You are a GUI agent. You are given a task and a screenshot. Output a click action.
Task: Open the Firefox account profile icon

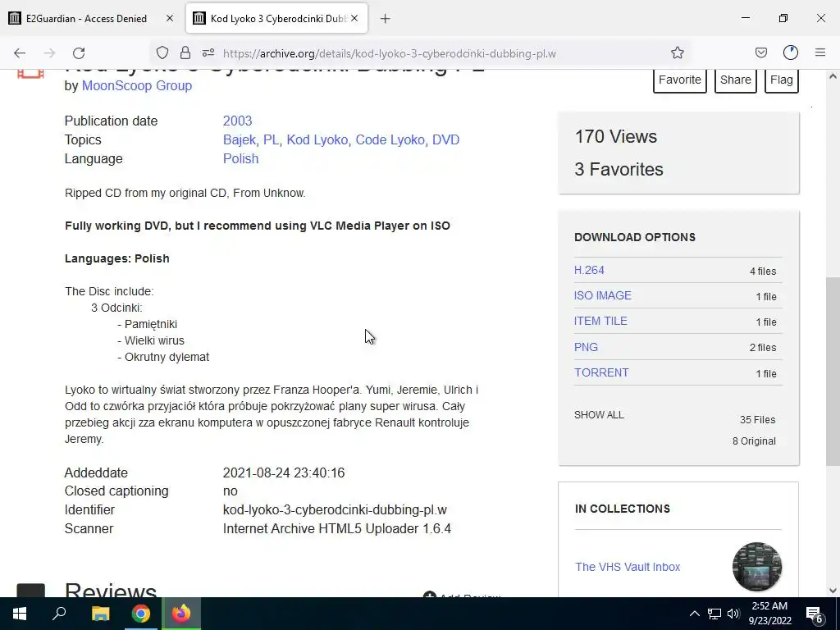pos(791,52)
